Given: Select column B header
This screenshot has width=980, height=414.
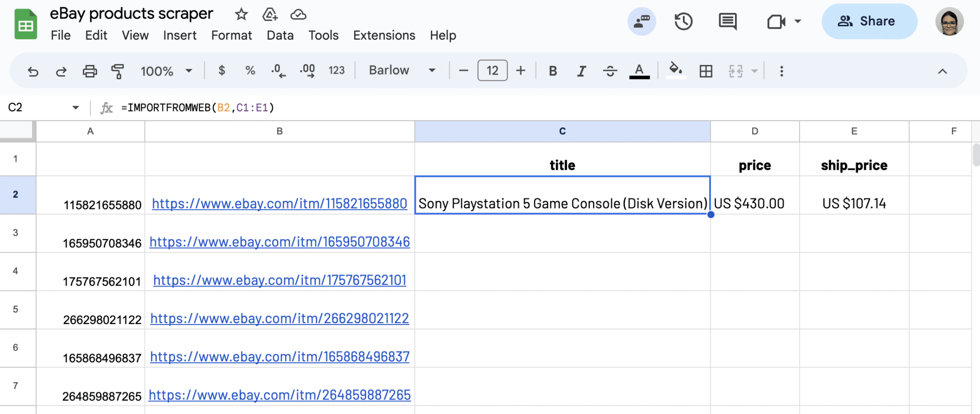Looking at the screenshot, I should tap(280, 131).
